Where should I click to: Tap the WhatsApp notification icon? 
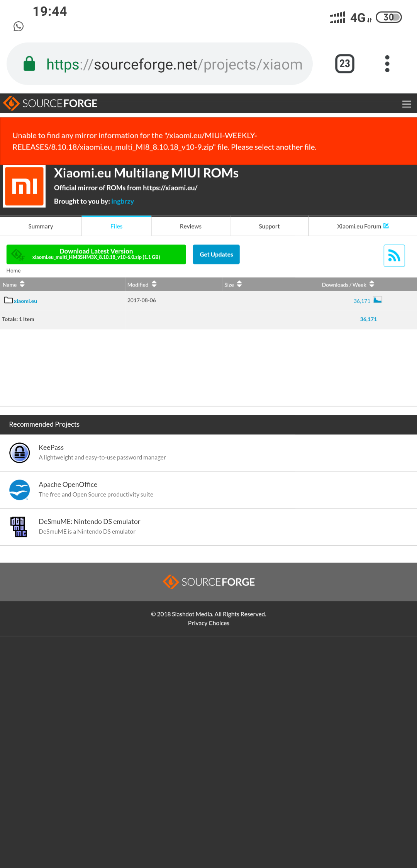click(19, 26)
